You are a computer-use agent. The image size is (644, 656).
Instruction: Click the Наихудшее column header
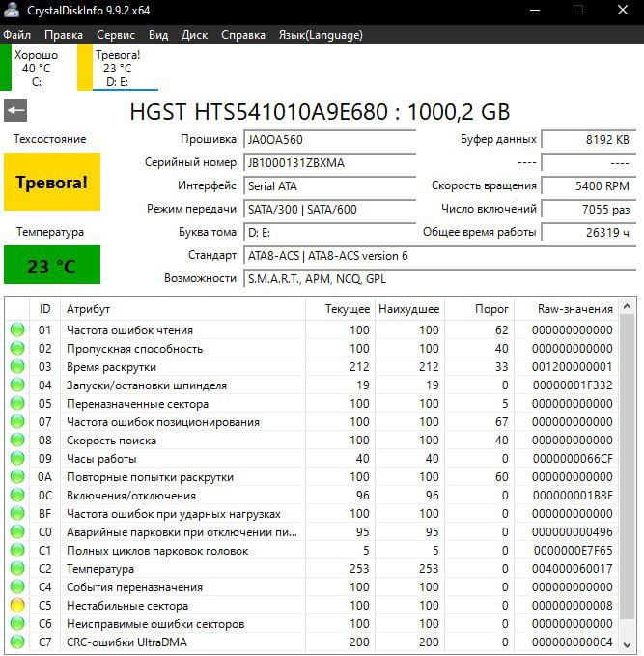(x=409, y=309)
